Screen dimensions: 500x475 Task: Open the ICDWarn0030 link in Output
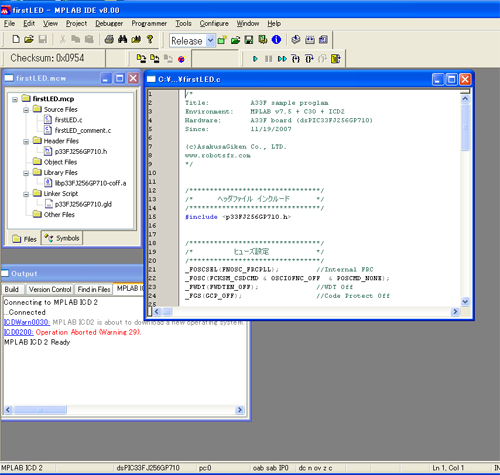coord(27,322)
